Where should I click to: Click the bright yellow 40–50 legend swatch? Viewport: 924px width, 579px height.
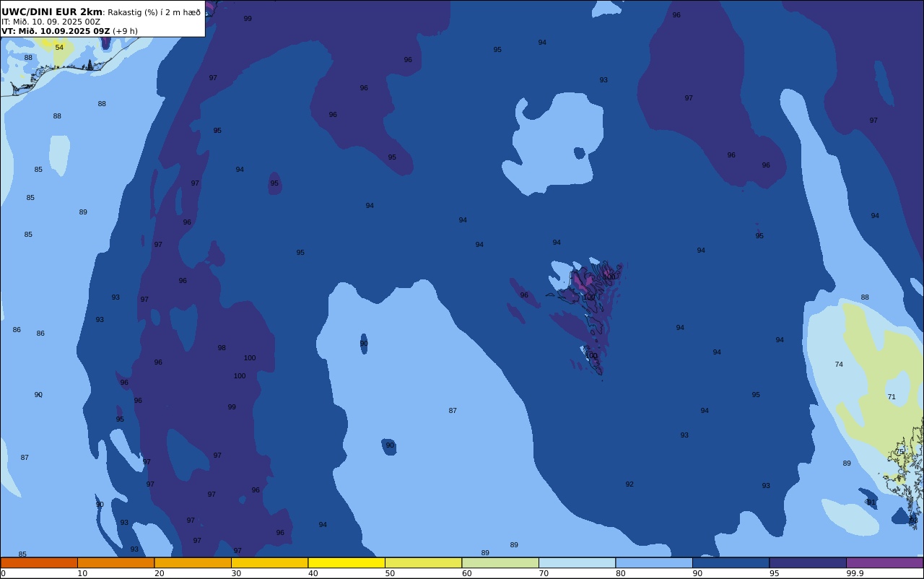coord(346,562)
